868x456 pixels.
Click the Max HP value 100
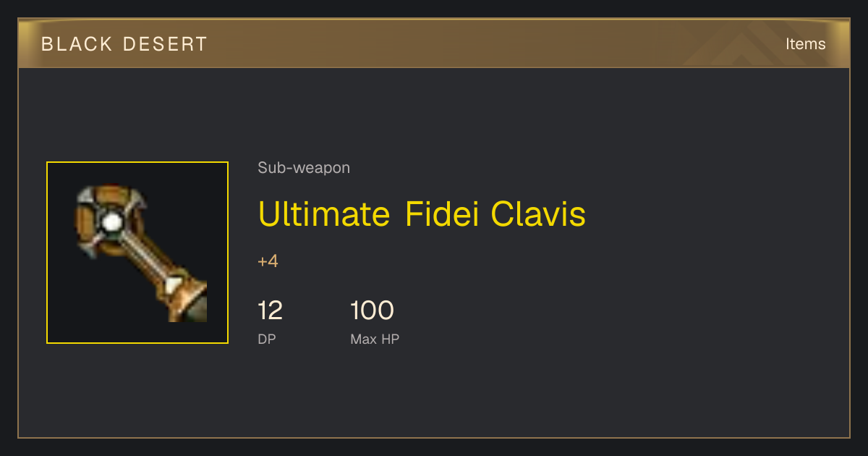372,311
